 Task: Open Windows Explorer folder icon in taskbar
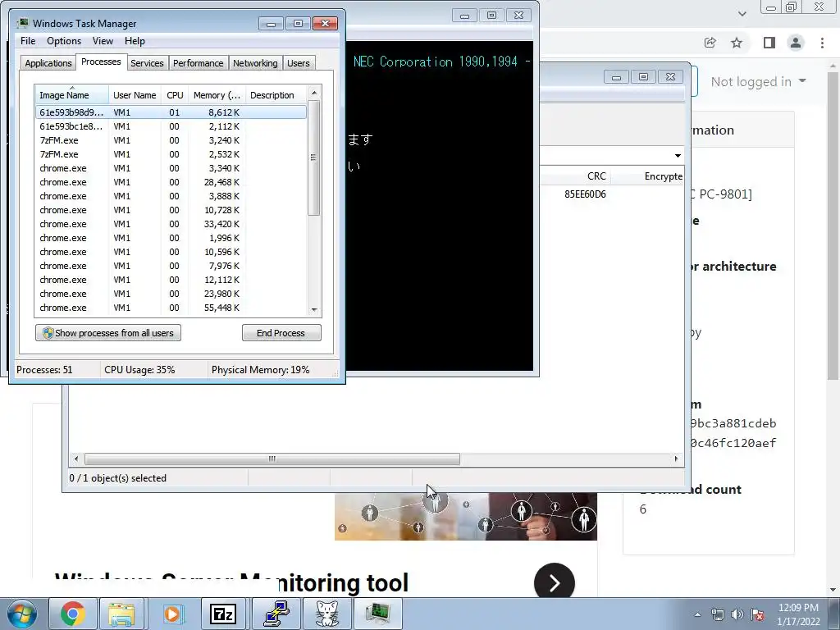pos(121,614)
